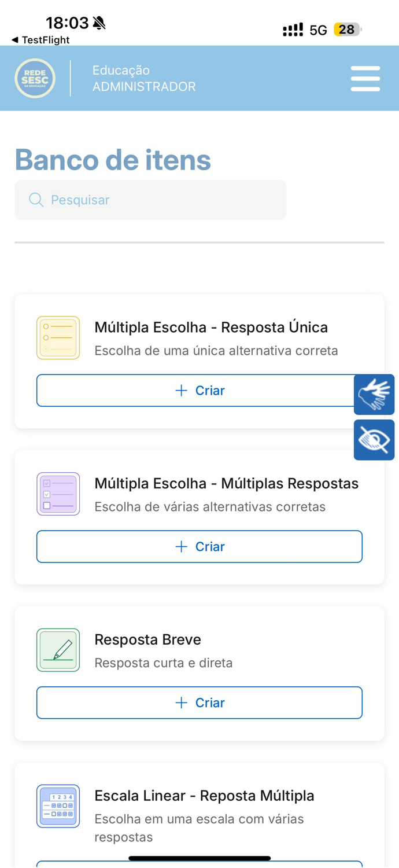This screenshot has width=399, height=868.
Task: Tap the plus icon beside Criar on Resposta Breve
Action: pyautogui.click(x=179, y=702)
